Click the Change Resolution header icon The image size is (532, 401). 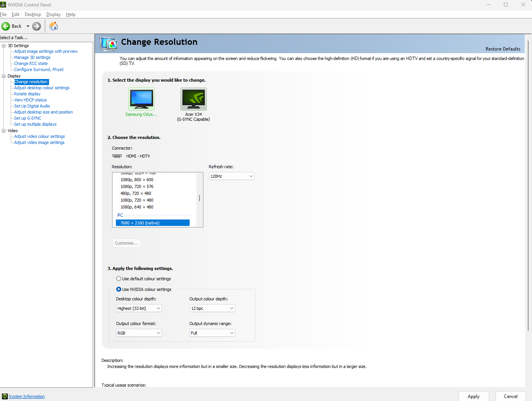(108, 44)
